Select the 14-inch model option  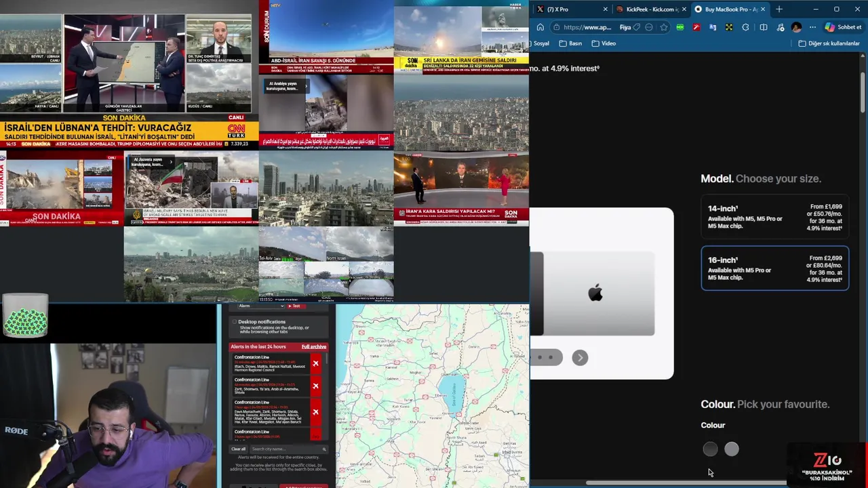[x=774, y=218]
